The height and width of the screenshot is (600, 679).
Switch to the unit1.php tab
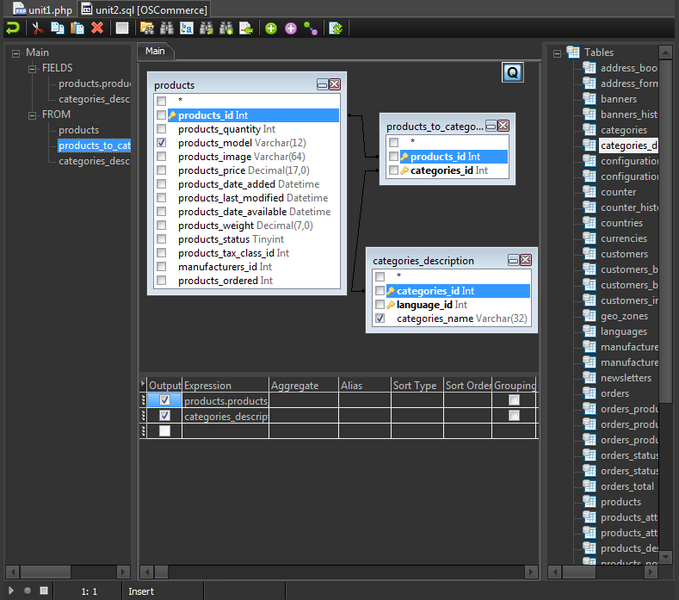point(42,10)
